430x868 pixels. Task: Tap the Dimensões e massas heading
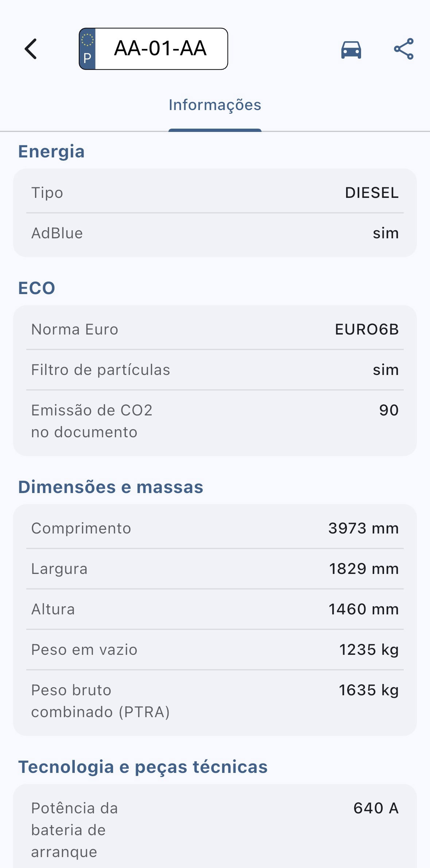click(x=111, y=487)
